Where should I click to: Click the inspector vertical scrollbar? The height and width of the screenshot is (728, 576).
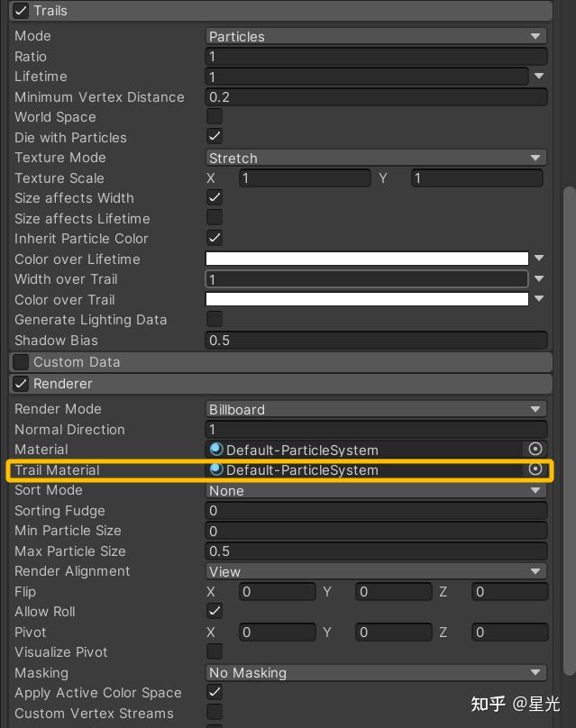[569, 431]
